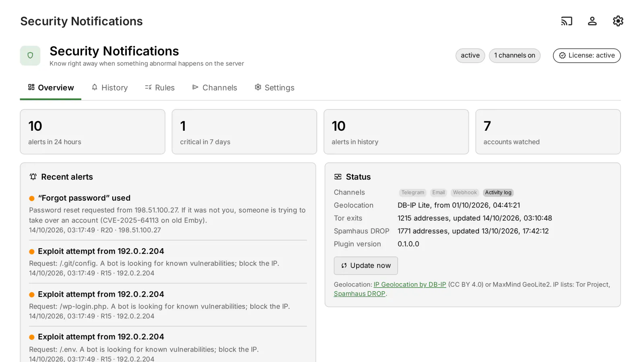644x362 pixels.
Task: Open the History tab
Action: point(109,88)
